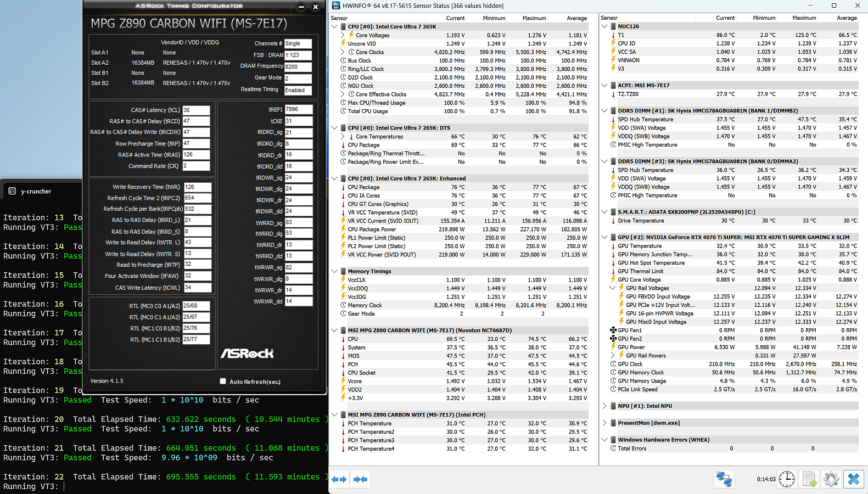Click fan icon beside GPU Fan2
The height and width of the screenshot is (494, 868).
point(613,339)
